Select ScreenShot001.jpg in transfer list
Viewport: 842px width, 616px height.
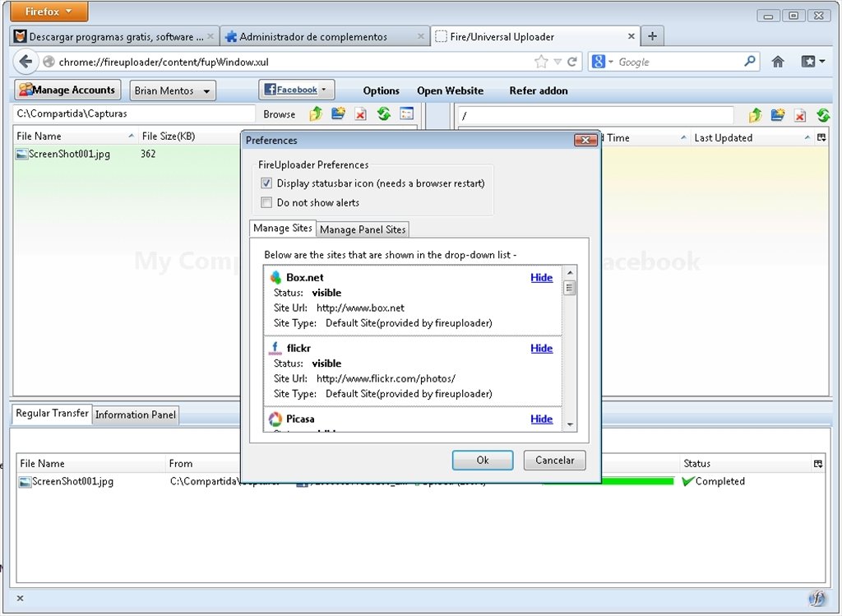pyautogui.click(x=67, y=481)
